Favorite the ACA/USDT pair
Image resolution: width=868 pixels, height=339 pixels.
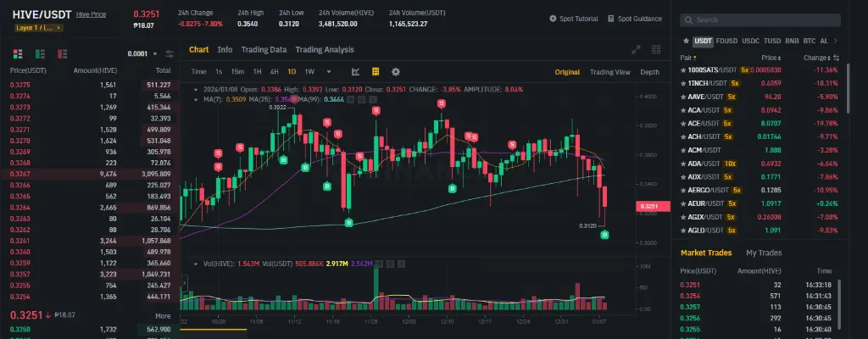pos(683,110)
